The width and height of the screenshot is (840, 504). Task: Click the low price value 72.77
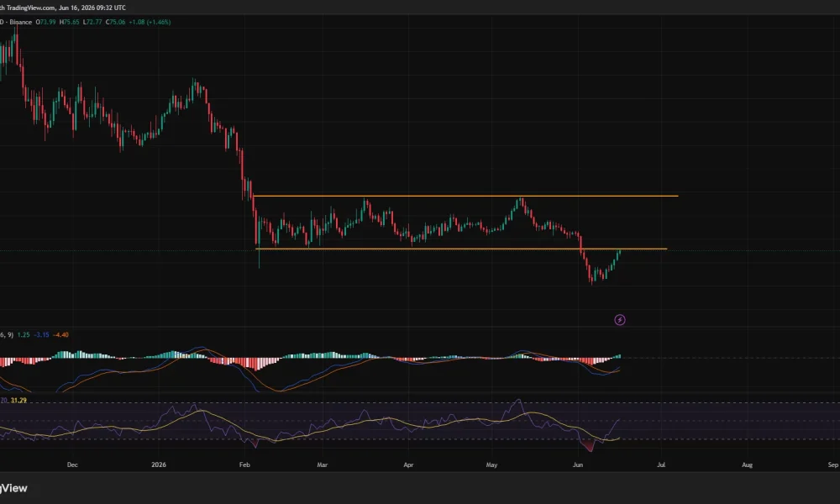pyautogui.click(x=92, y=22)
